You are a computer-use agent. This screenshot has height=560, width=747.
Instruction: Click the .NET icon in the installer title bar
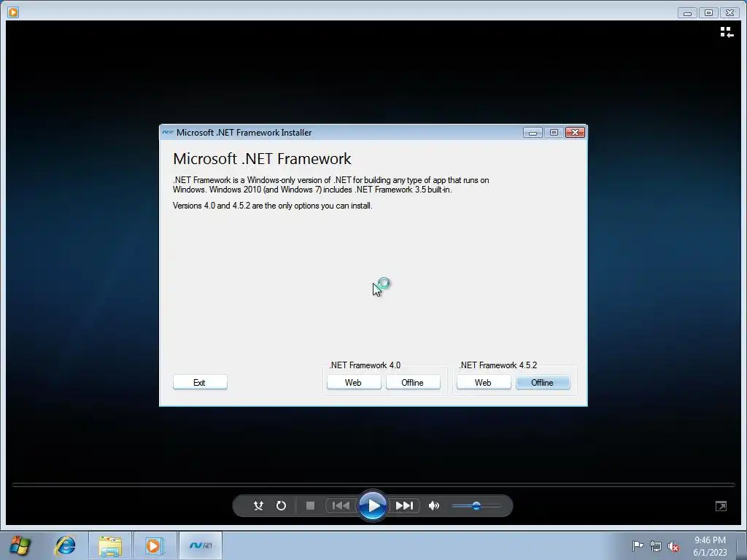(x=167, y=133)
